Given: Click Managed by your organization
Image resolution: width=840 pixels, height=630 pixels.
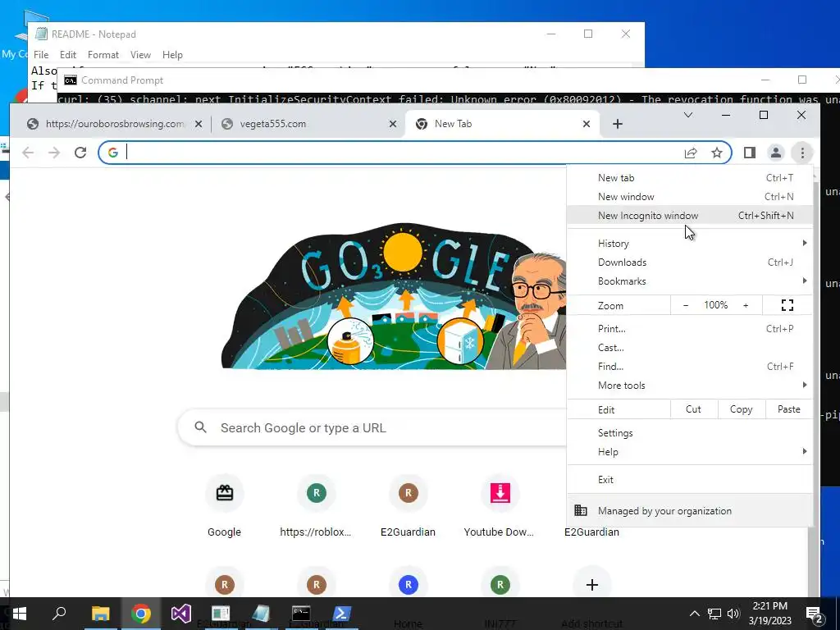Looking at the screenshot, I should click(x=690, y=511).
